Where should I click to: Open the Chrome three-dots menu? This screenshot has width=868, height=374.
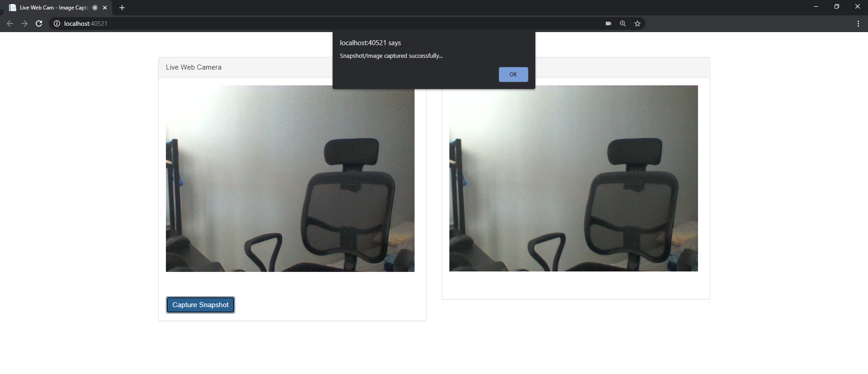[x=858, y=23]
